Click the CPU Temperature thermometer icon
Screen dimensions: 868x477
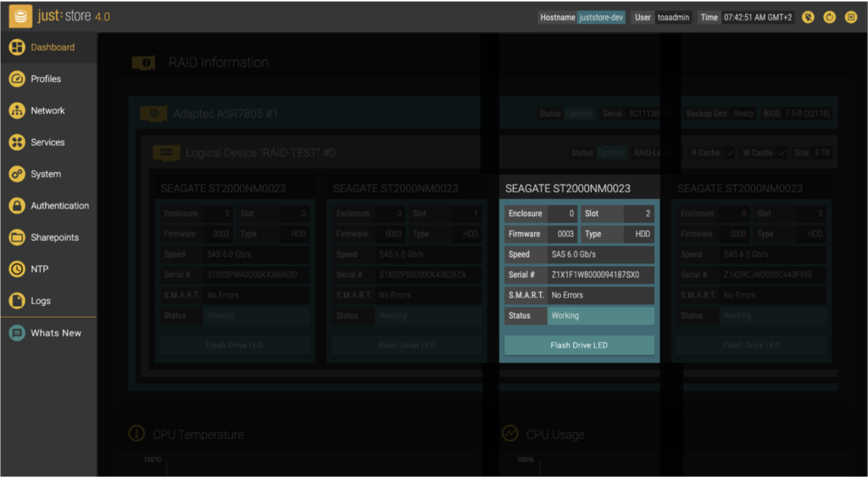coord(136,434)
